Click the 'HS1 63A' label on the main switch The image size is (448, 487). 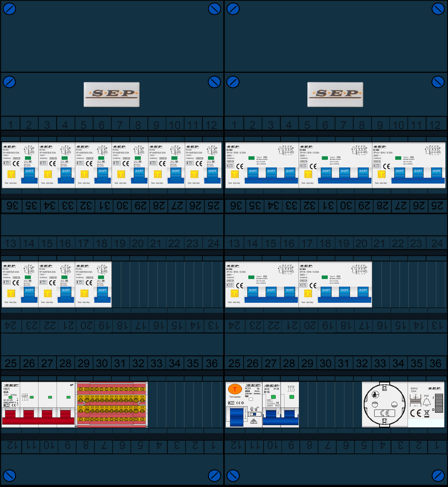(x=6, y=390)
